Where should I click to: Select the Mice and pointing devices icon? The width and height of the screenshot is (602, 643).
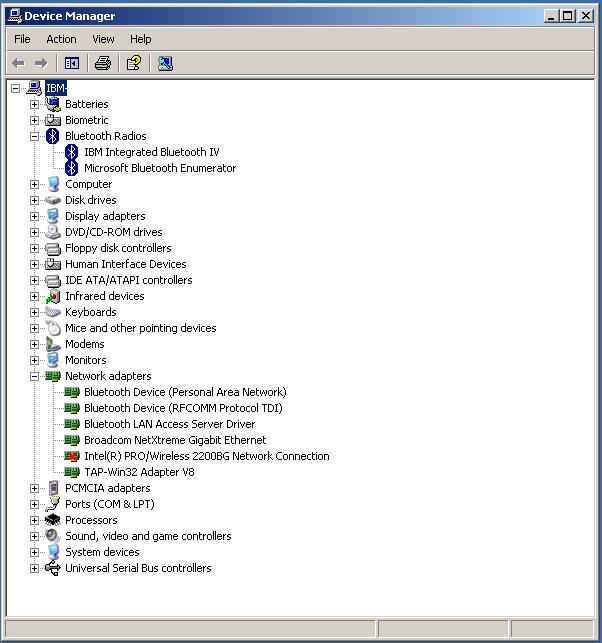point(53,328)
